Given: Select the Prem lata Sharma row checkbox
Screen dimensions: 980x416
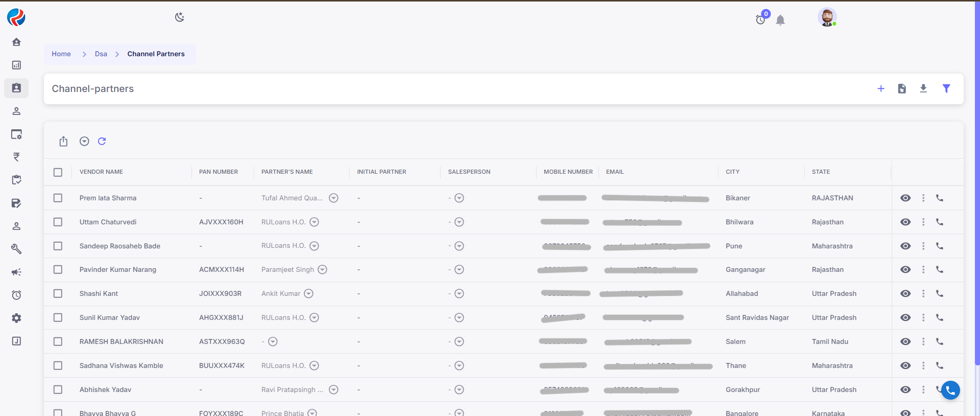Looking at the screenshot, I should [58, 198].
